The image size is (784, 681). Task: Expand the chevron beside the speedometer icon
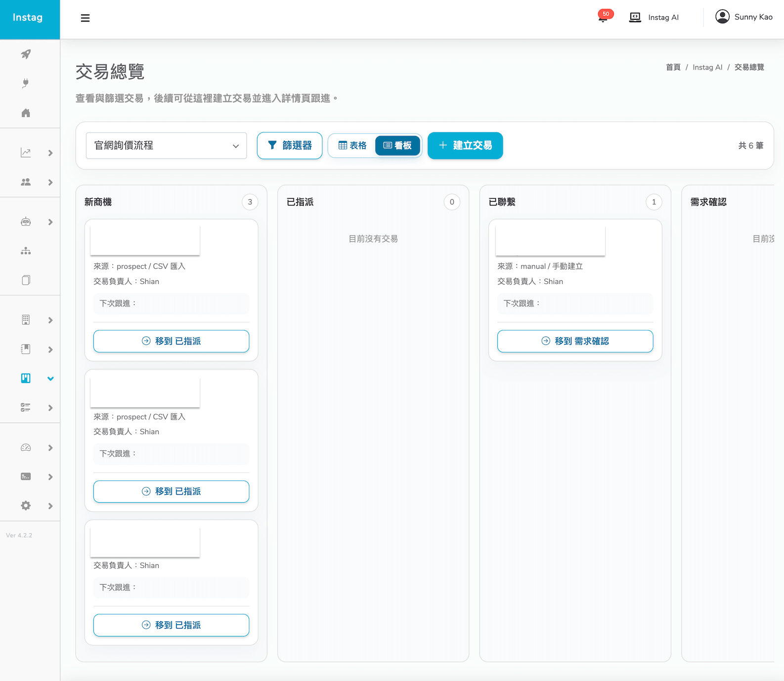point(50,448)
